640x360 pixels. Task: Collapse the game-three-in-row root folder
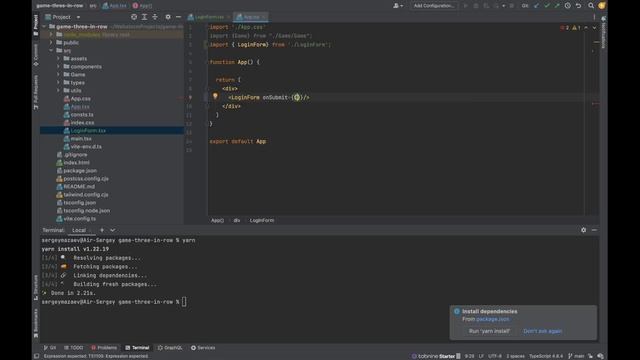click(x=44, y=27)
